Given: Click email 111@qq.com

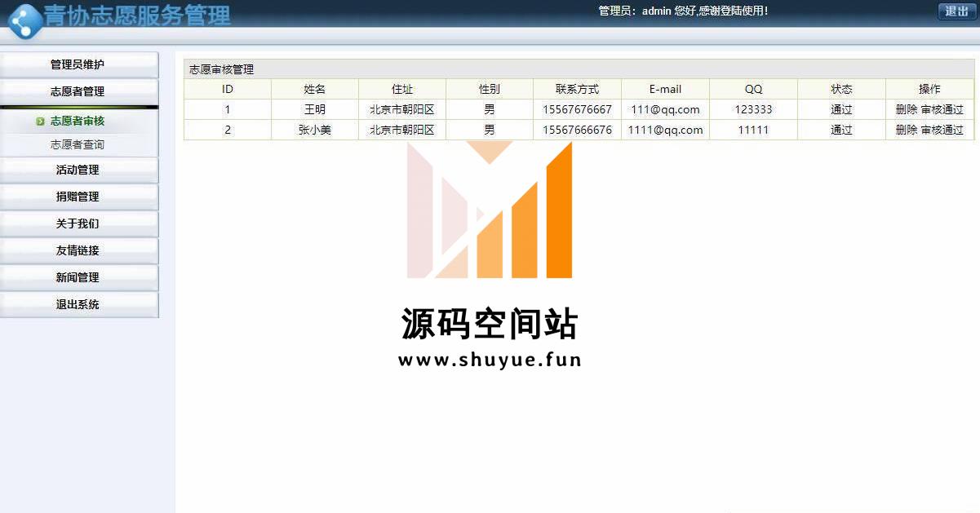Looking at the screenshot, I should tap(666, 109).
